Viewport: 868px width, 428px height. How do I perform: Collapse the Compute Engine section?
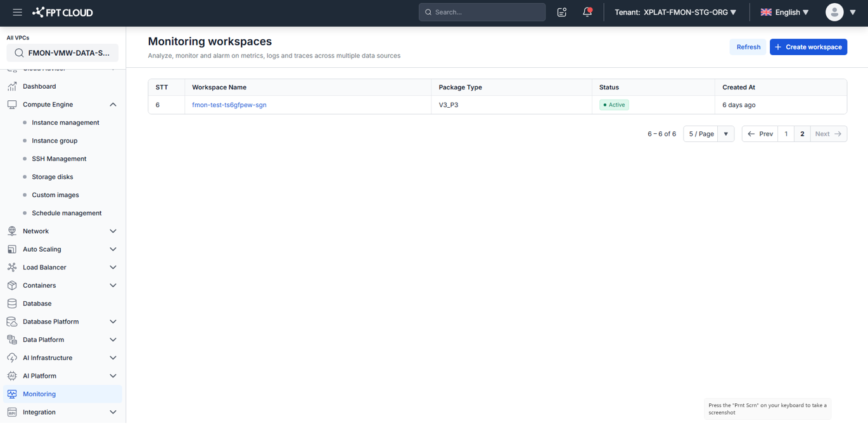pos(113,105)
